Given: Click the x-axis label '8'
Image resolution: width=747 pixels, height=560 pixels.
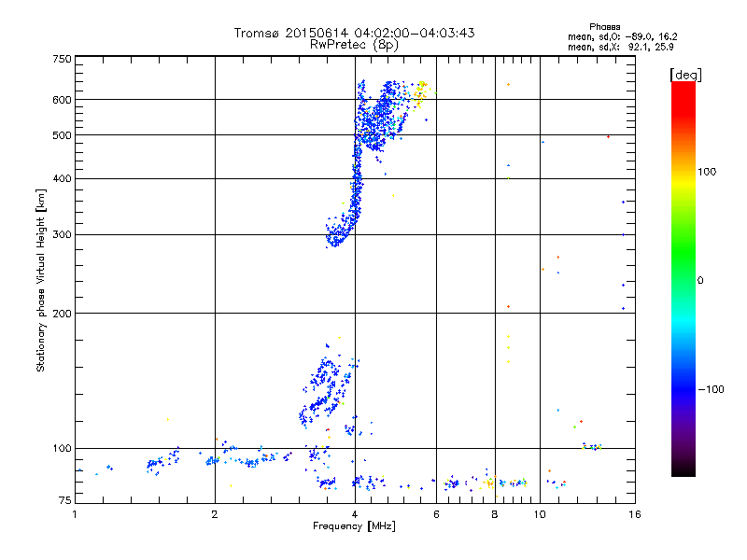Looking at the screenshot, I should tap(495, 514).
